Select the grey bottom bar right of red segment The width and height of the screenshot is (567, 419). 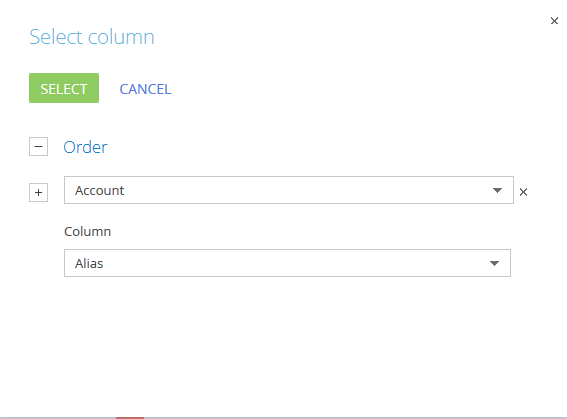355,418
